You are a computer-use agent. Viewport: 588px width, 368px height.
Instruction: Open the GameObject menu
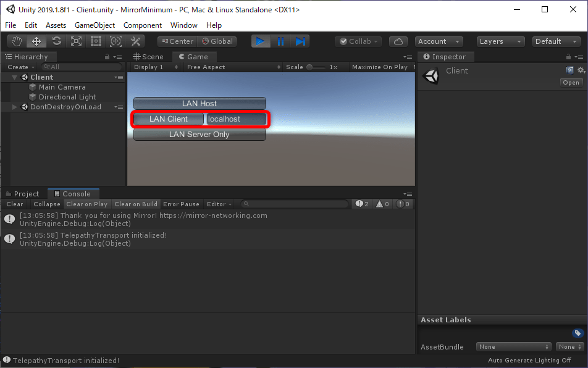coord(95,25)
